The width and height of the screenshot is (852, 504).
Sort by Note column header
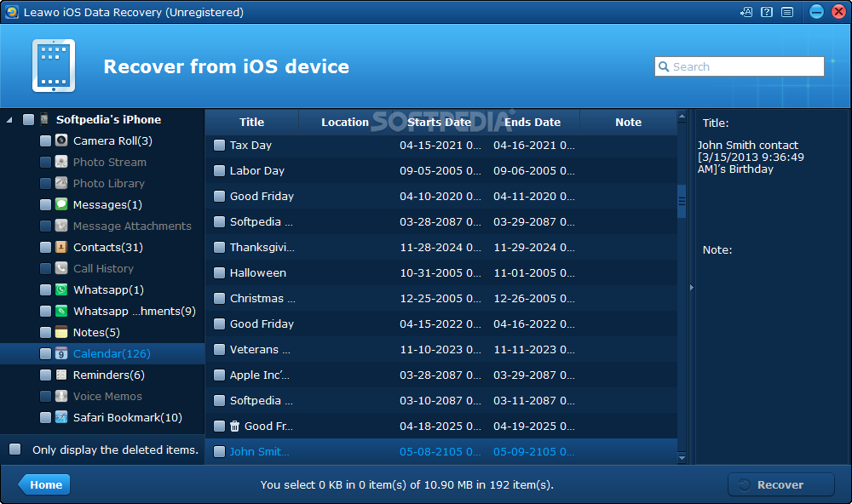point(628,123)
